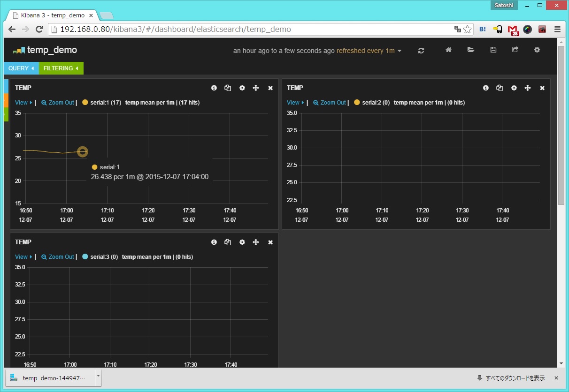
Task: Click the share dashboard icon
Action: (x=515, y=50)
